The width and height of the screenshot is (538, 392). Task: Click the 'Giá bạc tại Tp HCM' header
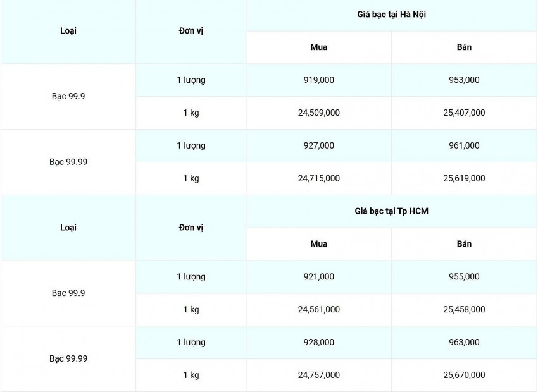tap(391, 211)
